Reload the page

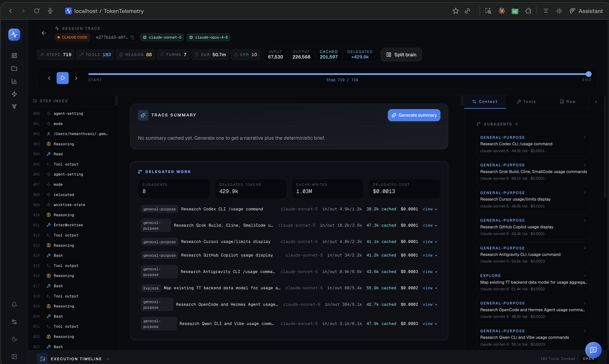point(37,11)
